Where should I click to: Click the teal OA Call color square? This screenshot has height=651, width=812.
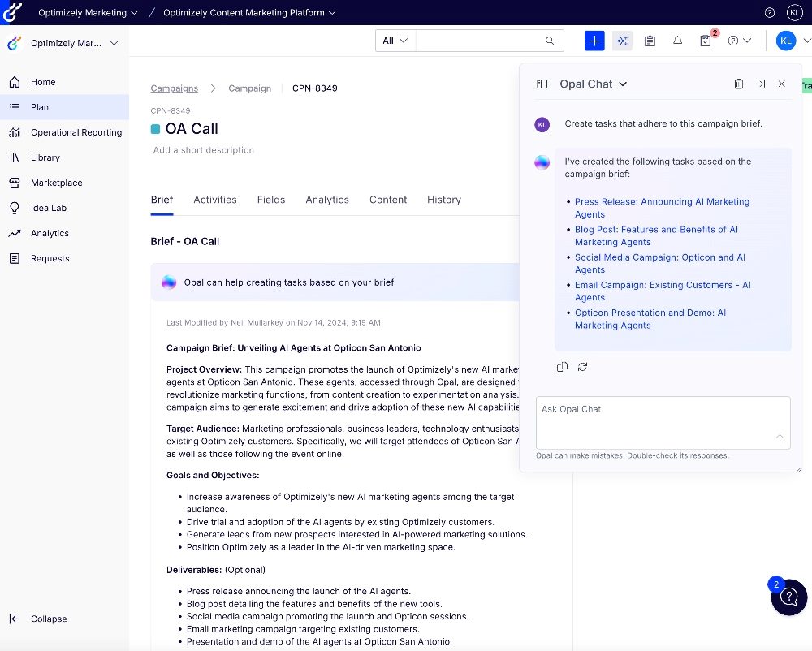155,129
